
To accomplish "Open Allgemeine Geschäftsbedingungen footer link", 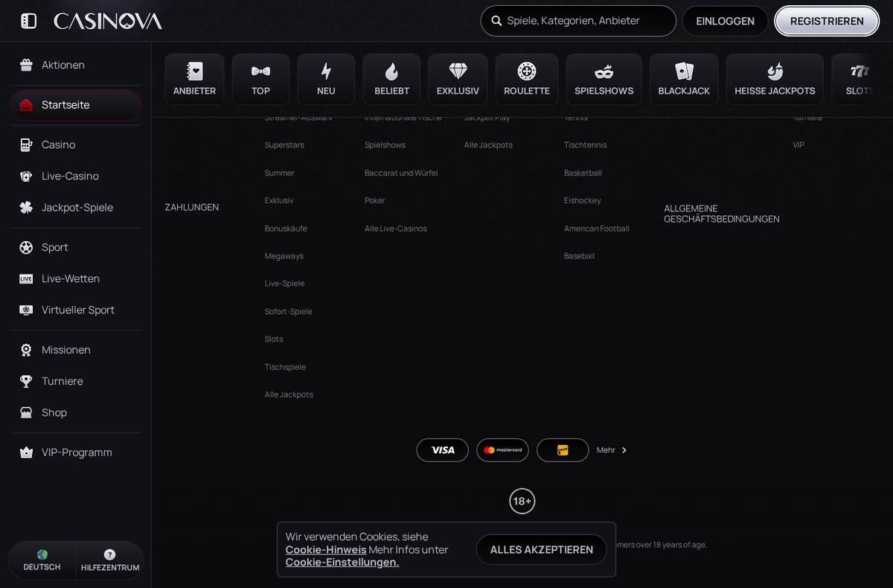I will 722,214.
